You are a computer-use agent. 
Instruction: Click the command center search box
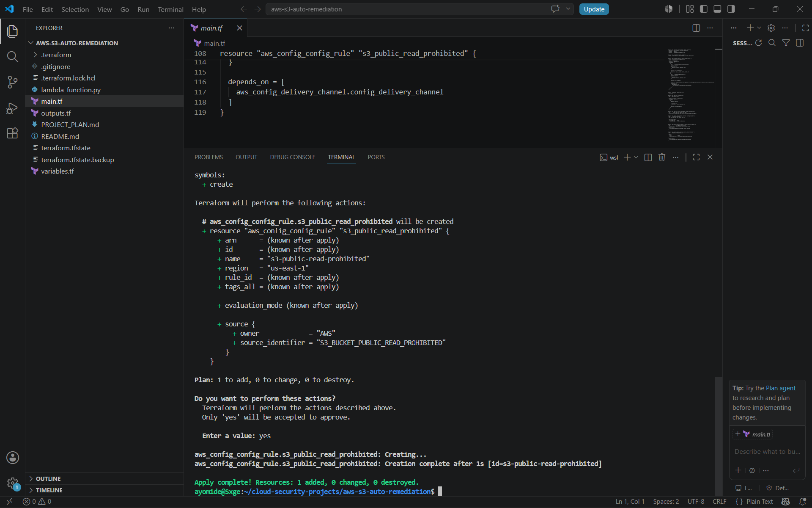pos(406,9)
